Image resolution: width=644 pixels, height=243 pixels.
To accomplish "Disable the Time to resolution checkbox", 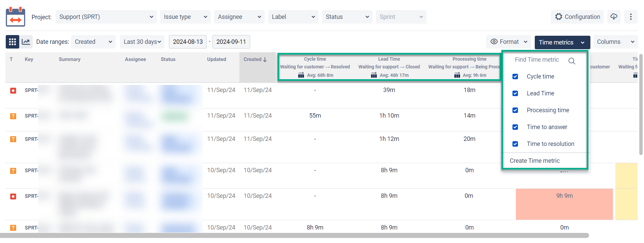I will pyautogui.click(x=515, y=144).
